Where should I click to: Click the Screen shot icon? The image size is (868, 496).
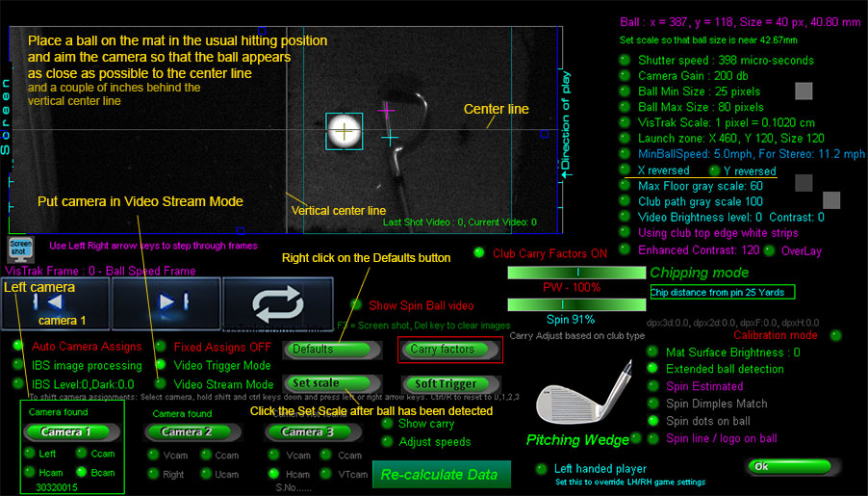20,248
